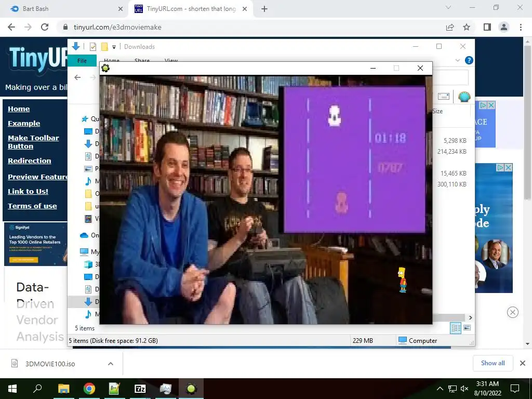Viewport: 532px width, 399px height.
Task: Open Explorer Help question mark
Action: click(469, 60)
